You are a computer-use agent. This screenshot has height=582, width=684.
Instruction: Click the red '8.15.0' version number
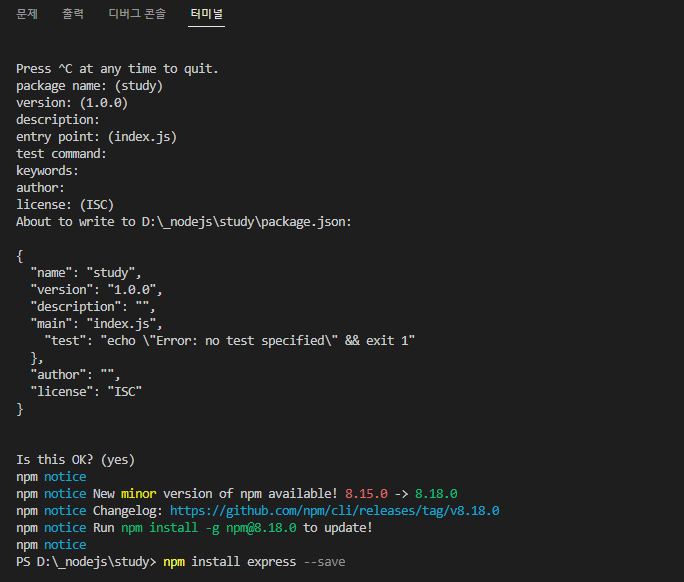click(x=366, y=494)
